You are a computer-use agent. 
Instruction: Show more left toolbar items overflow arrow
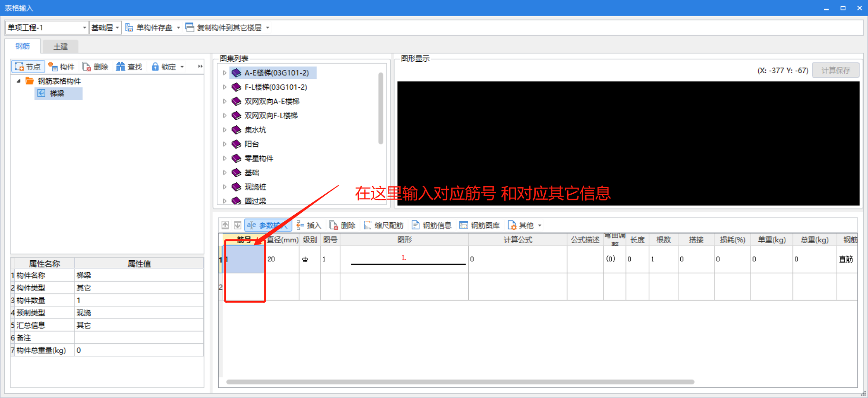click(200, 66)
